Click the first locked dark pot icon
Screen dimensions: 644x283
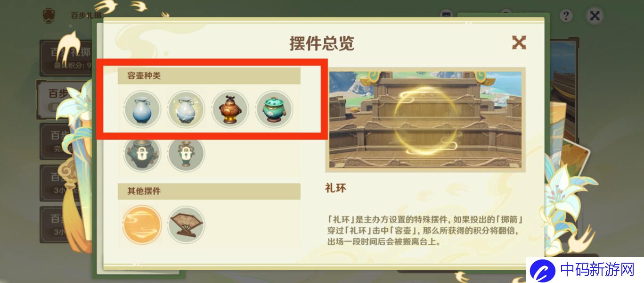(142, 154)
